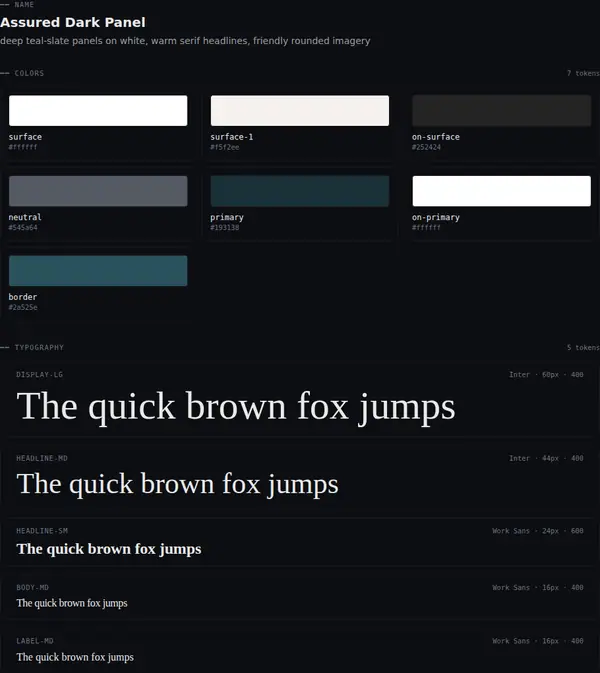Click the LABEL-MD label
The height and width of the screenshot is (673, 600).
pyautogui.click(x=35, y=641)
